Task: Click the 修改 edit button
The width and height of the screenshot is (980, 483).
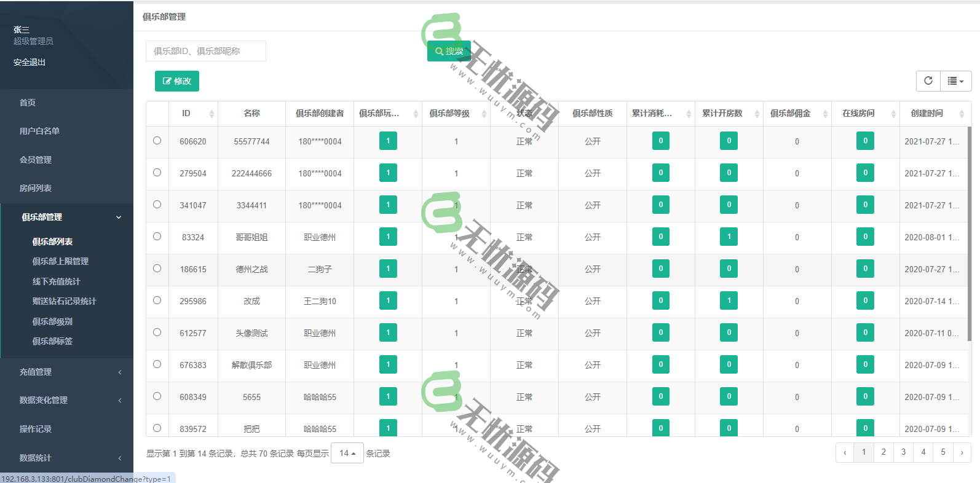Action: (177, 81)
